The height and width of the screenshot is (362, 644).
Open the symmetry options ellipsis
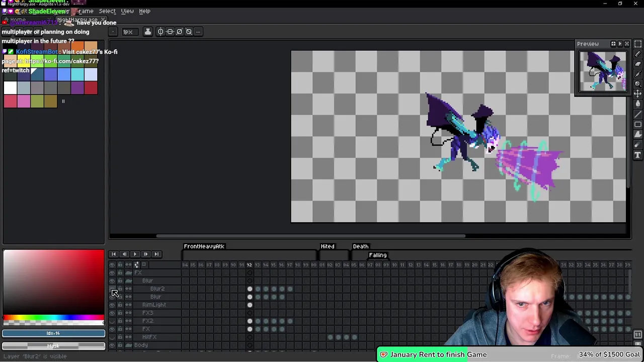tap(198, 32)
